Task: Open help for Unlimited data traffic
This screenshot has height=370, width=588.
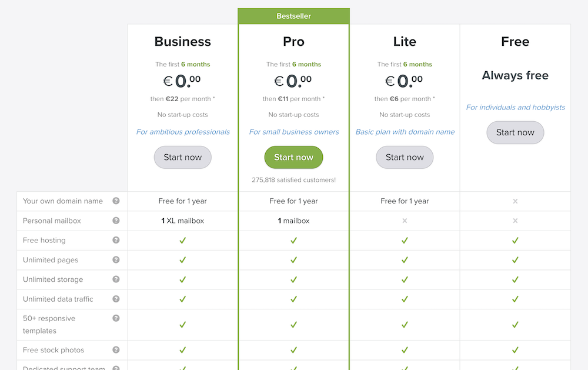Action: pos(116,299)
